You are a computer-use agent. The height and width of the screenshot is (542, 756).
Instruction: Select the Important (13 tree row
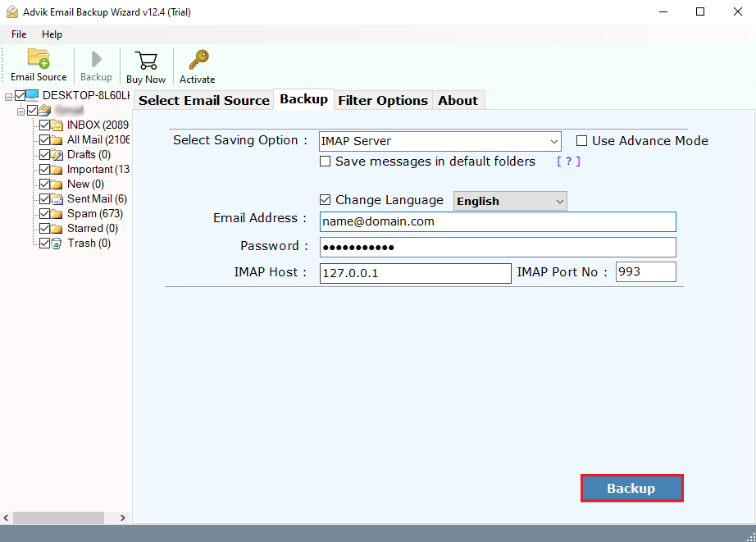pyautogui.click(x=98, y=170)
